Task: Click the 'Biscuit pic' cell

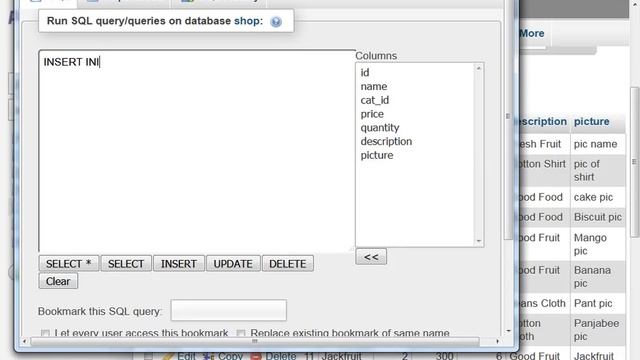Action: (598, 217)
